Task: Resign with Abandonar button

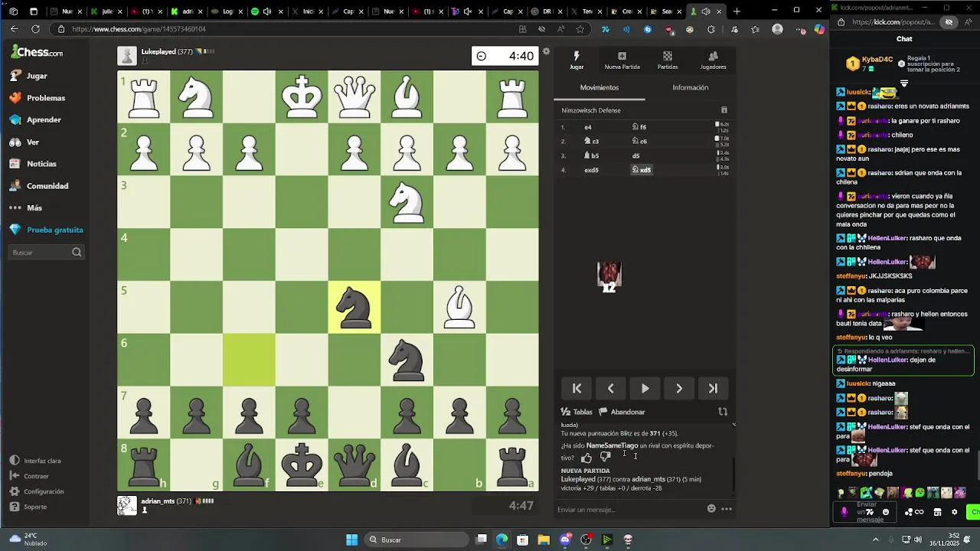Action: tap(622, 412)
